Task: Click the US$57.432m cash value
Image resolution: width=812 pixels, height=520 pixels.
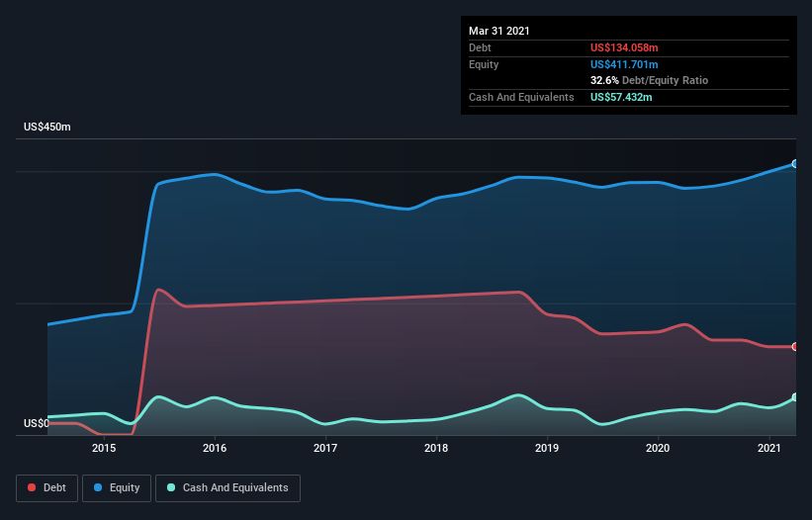Action: tap(621, 97)
